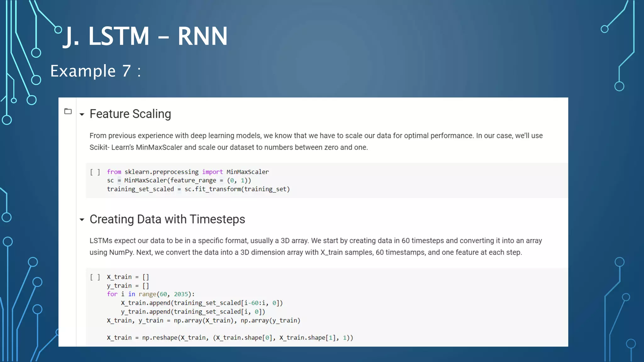Click the paragraph starting 'From previous experience'
This screenshot has width=644, height=362.
click(316, 141)
